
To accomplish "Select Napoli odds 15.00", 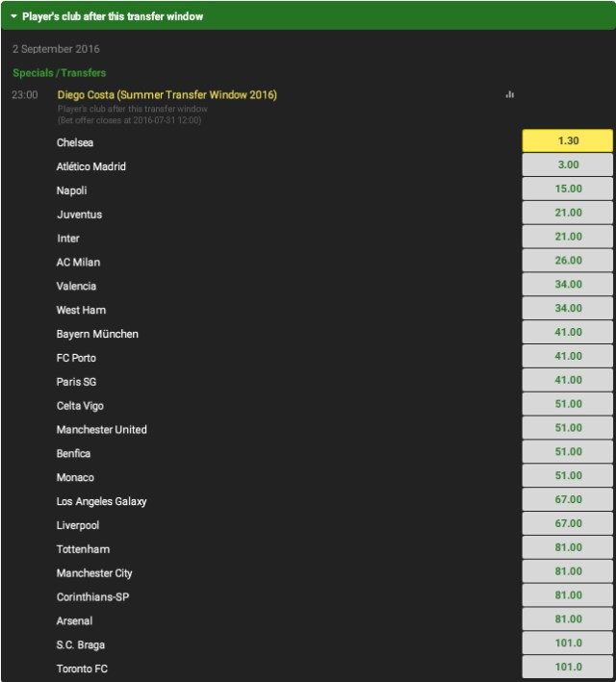I will (568, 189).
